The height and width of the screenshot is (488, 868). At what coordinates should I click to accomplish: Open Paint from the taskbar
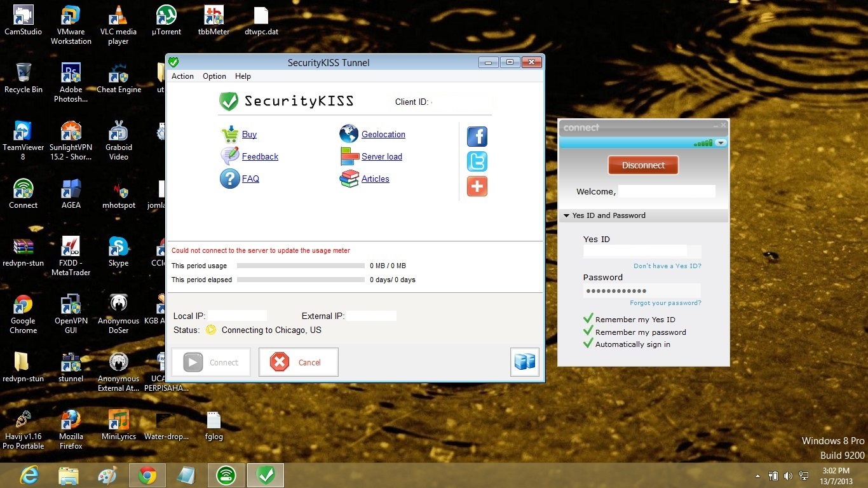click(107, 475)
